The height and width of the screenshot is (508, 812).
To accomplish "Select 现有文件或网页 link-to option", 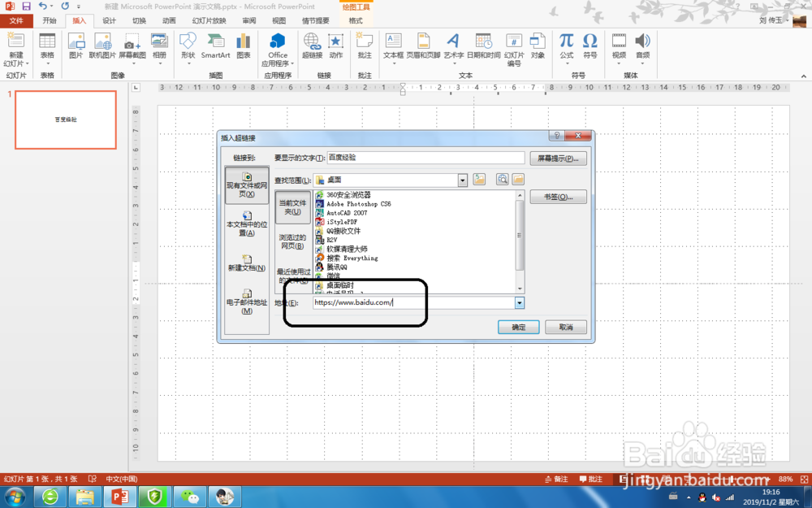I will pyautogui.click(x=247, y=185).
